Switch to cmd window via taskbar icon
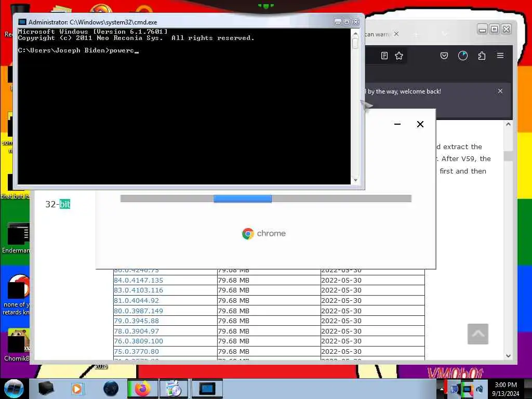This screenshot has width=532, height=399. click(x=207, y=389)
